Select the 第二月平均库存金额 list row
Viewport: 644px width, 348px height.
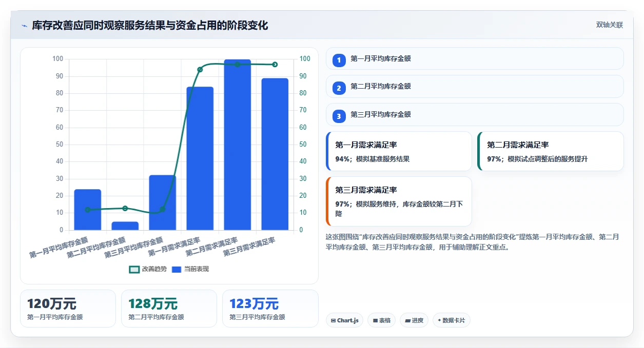point(475,86)
